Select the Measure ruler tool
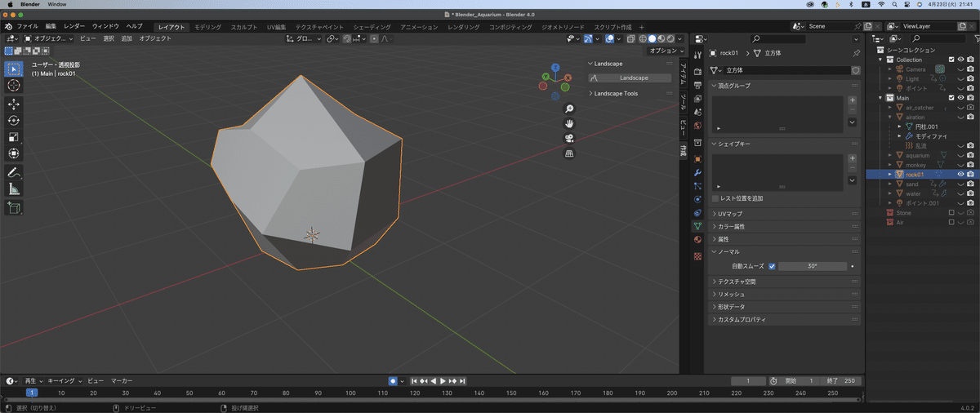 click(x=14, y=189)
